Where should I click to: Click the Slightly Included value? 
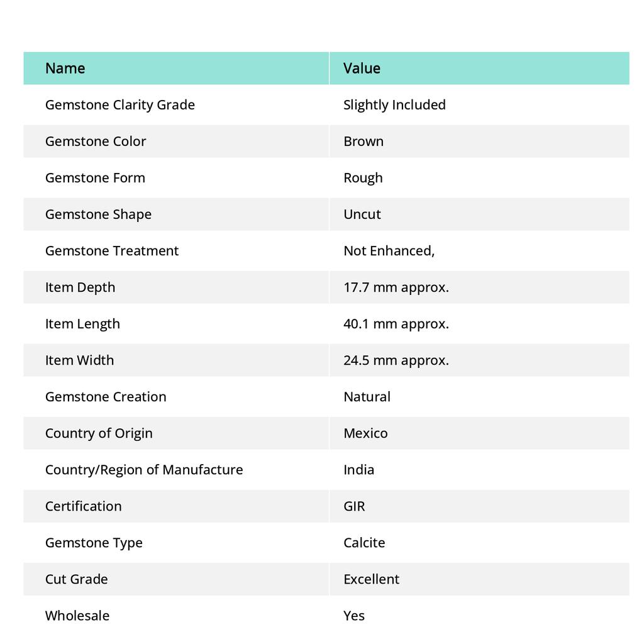394,105
